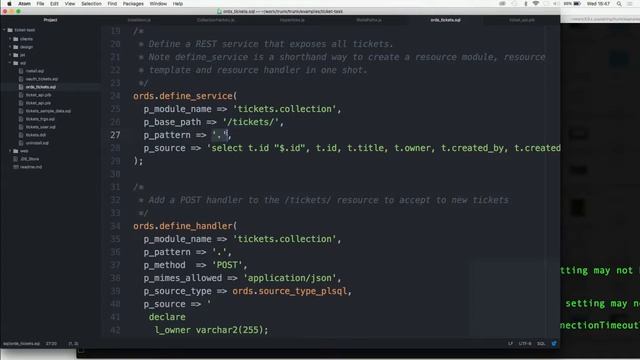Screen dimensions: 640x360
Task: Open oauth_tickets.sql in the tree
Action: point(42,79)
